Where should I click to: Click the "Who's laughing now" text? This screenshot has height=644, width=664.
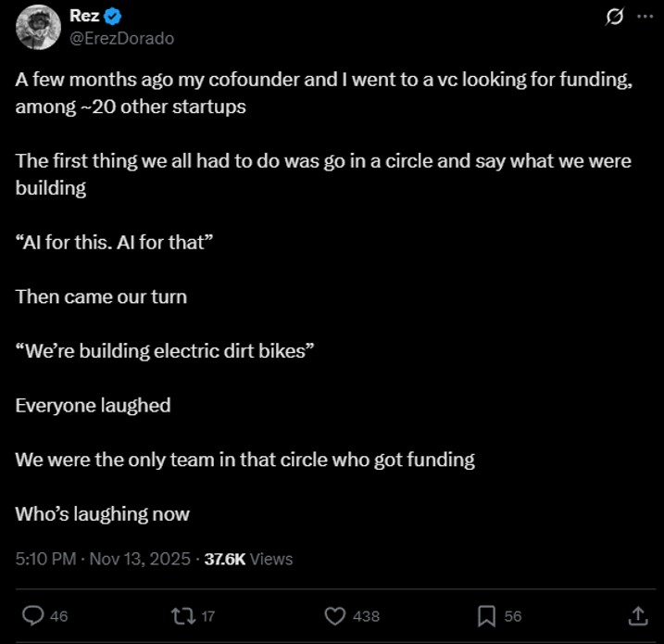point(102,514)
